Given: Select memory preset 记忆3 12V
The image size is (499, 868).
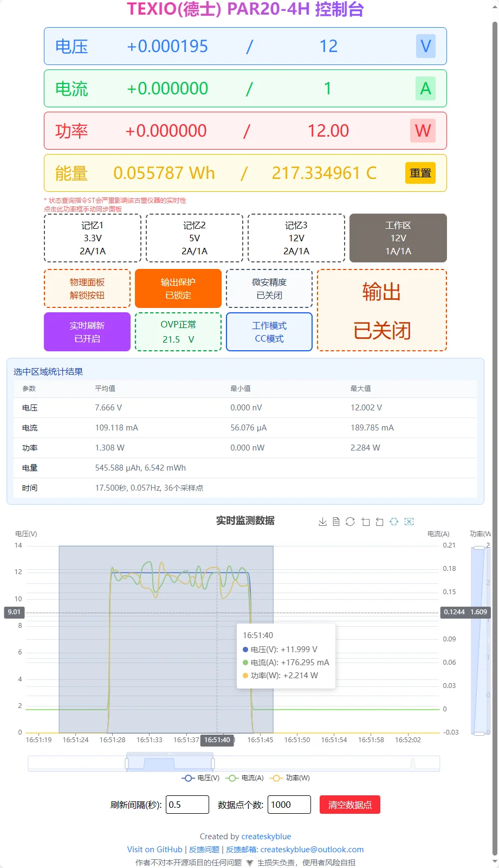Looking at the screenshot, I should (x=296, y=238).
